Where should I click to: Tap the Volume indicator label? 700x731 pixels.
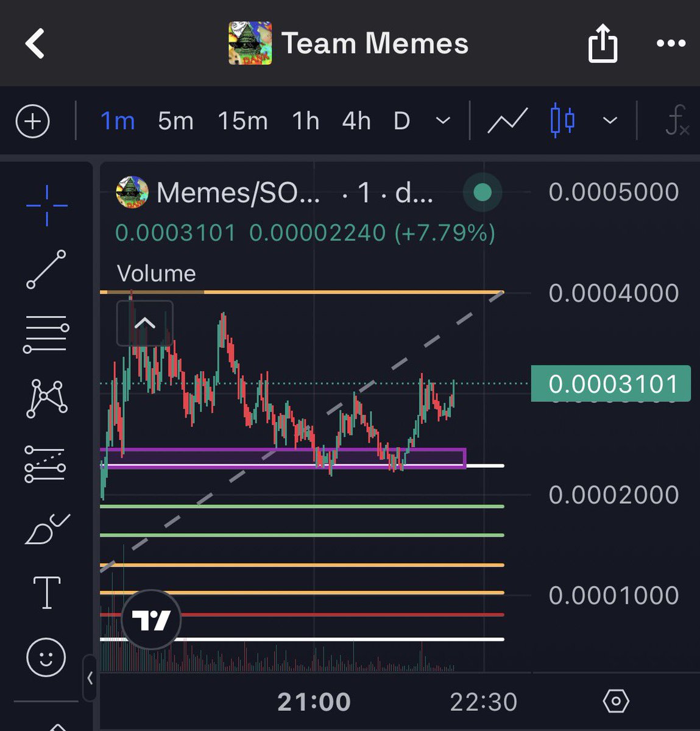(x=156, y=274)
